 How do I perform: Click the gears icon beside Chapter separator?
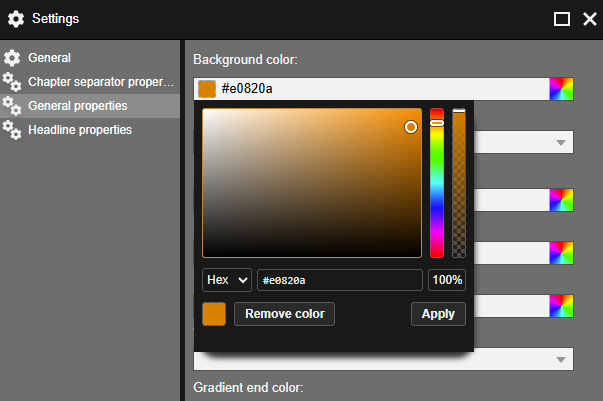12,82
